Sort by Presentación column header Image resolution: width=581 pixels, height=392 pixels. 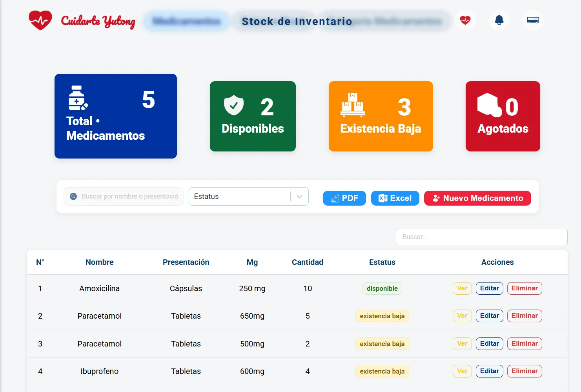click(186, 262)
